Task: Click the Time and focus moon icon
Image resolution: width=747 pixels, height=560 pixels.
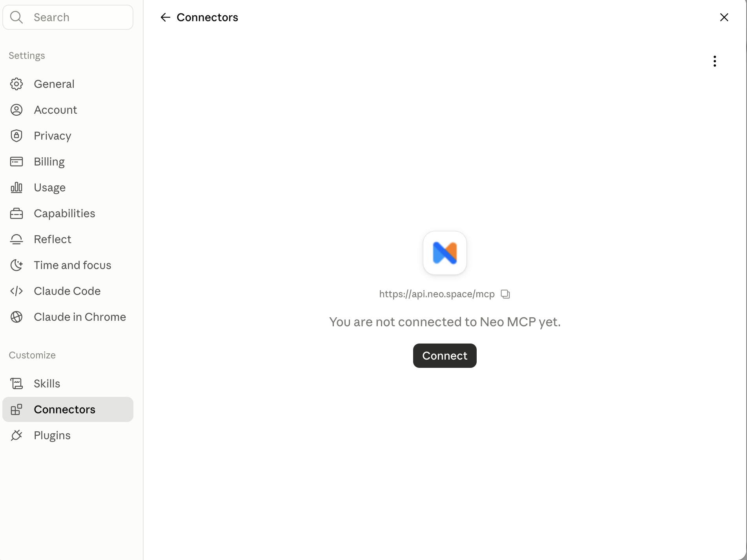Action: [16, 265]
